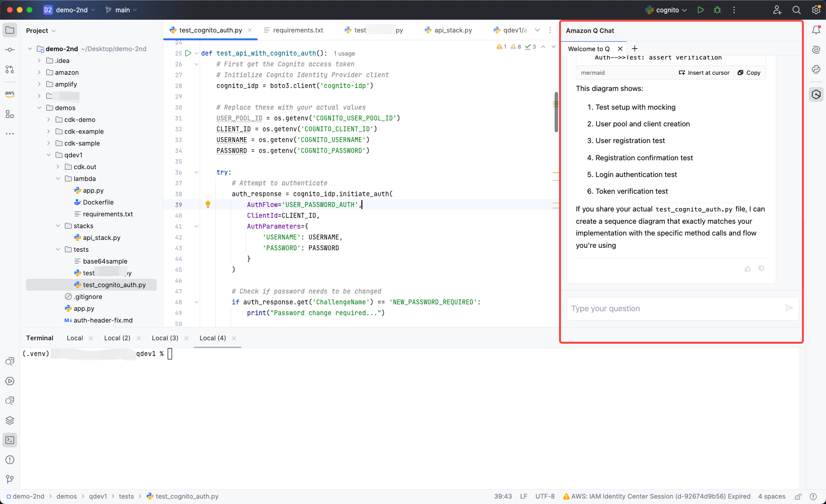Add a new Amazon Q chat tab
Viewport: 826px width, 504px height.
pos(635,49)
